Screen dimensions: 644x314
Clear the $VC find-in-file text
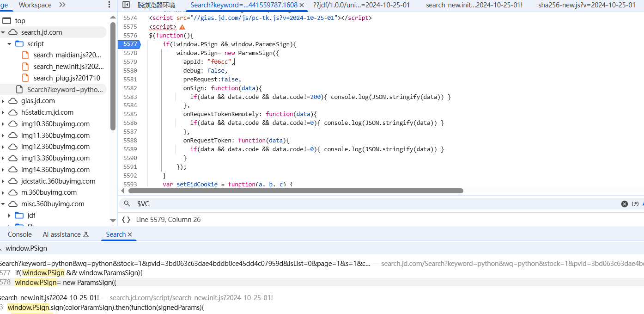[x=624, y=204]
